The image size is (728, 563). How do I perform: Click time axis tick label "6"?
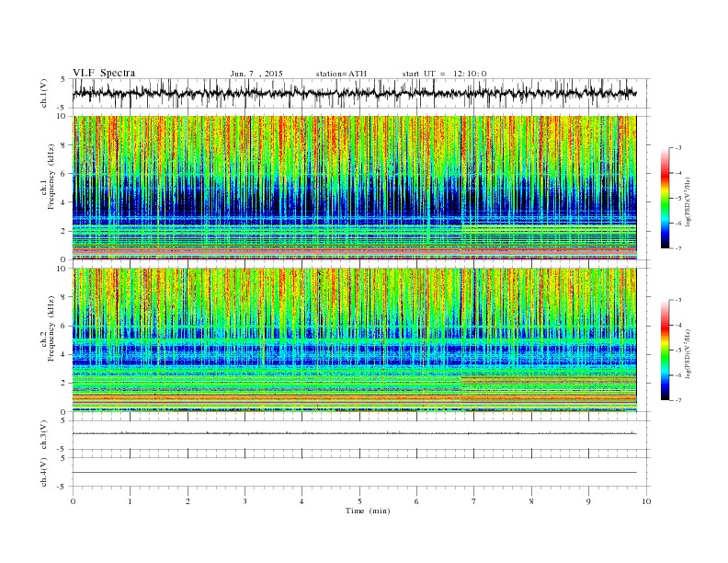[416, 501]
